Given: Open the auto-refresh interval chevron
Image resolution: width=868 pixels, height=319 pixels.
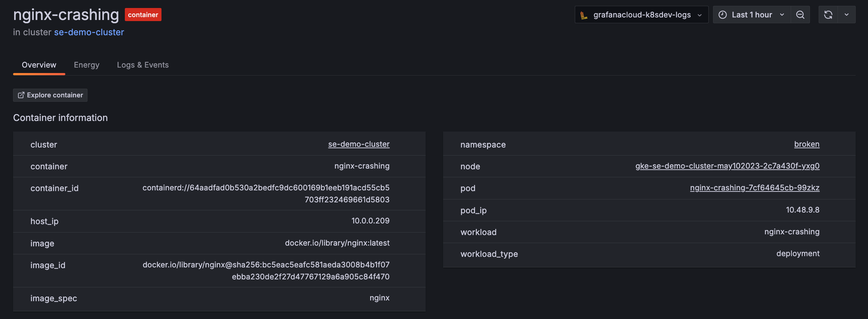Looking at the screenshot, I should pyautogui.click(x=847, y=15).
